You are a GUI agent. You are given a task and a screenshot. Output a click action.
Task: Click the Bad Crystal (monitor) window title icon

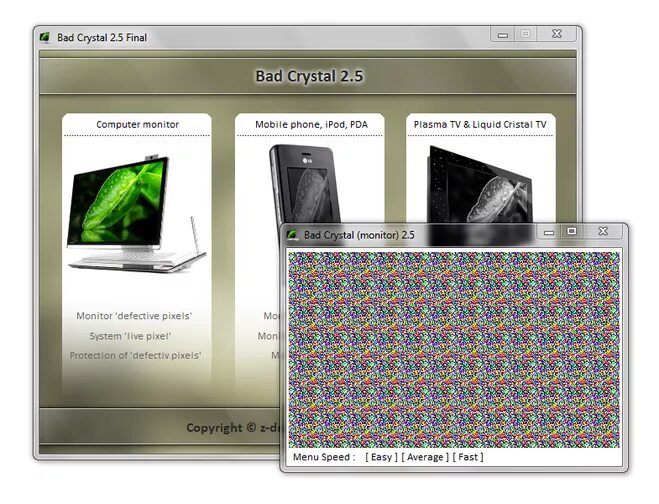293,235
